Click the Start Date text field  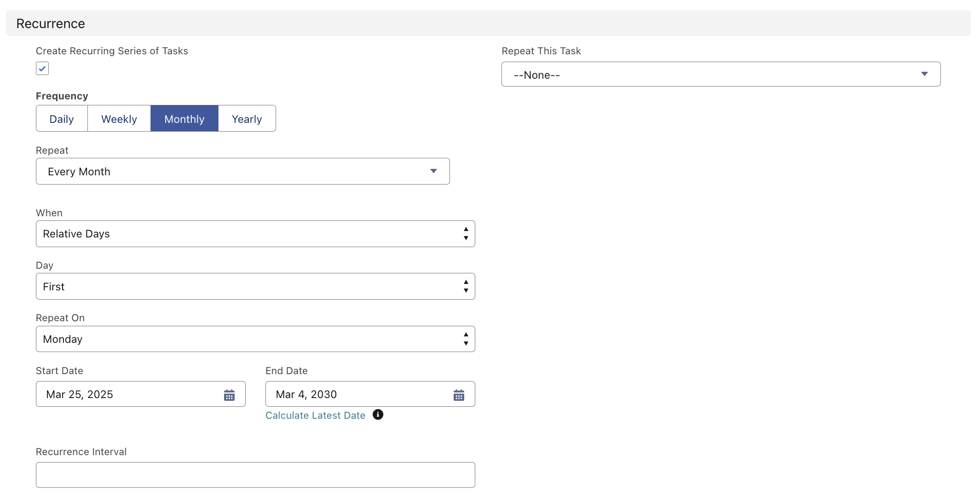pyautogui.click(x=129, y=394)
